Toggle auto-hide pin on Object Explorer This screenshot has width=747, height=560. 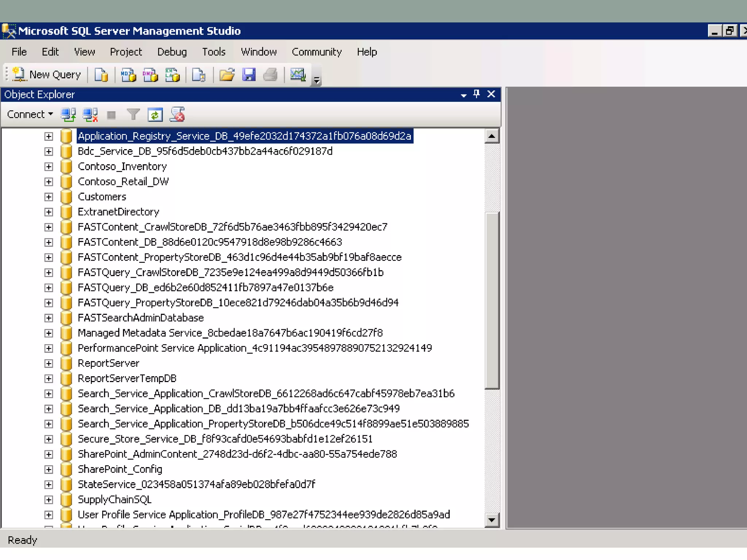pos(476,94)
